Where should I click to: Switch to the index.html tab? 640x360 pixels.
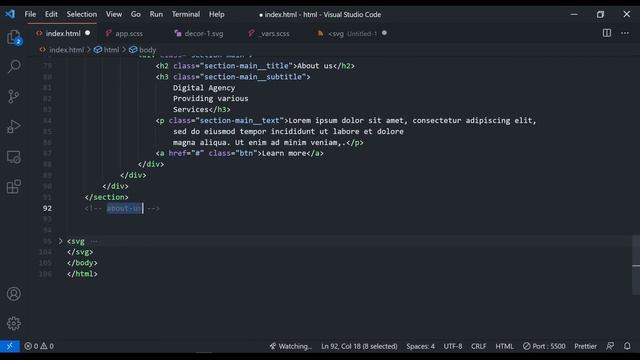point(63,33)
